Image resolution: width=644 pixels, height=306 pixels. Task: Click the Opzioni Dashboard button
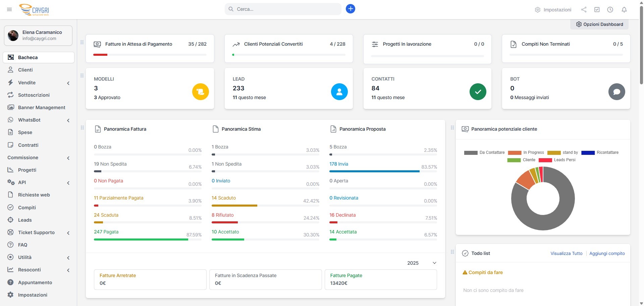tap(599, 24)
